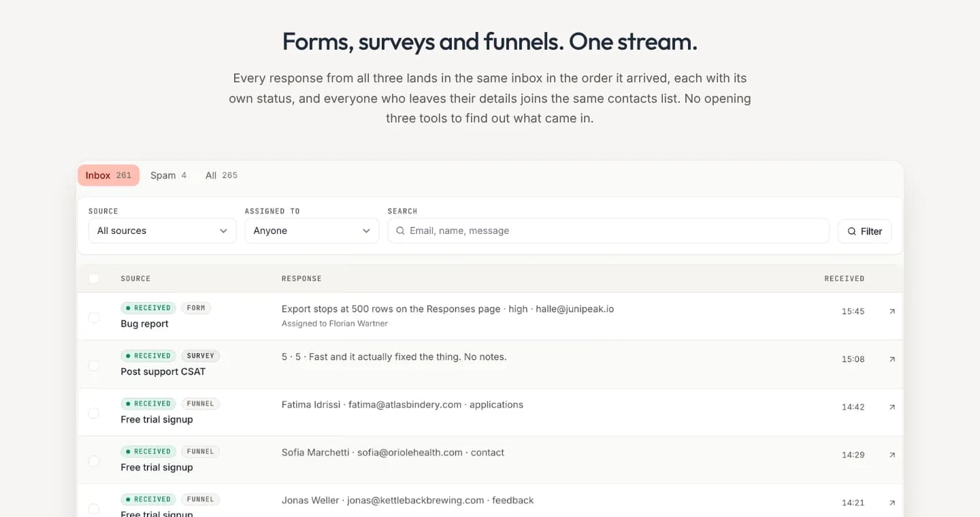Click the Forms, surveys and funnels heading
The height and width of the screenshot is (517, 980).
490,42
